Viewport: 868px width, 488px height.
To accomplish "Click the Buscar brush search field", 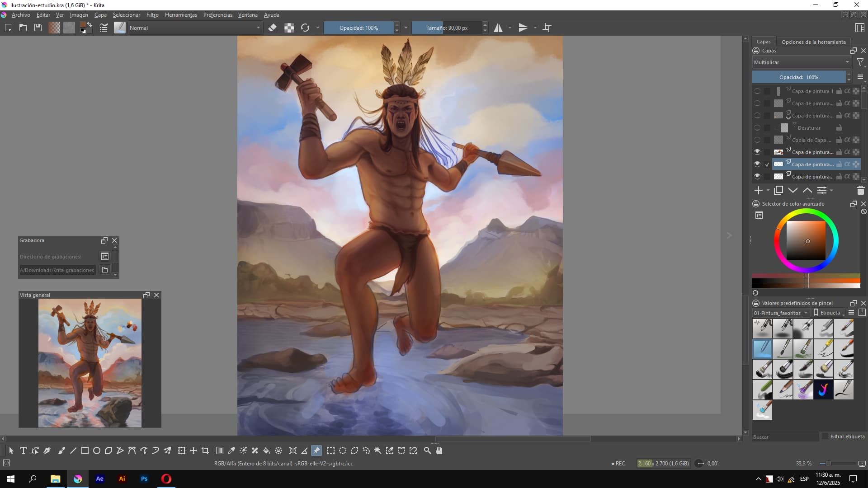I will pyautogui.click(x=784, y=437).
